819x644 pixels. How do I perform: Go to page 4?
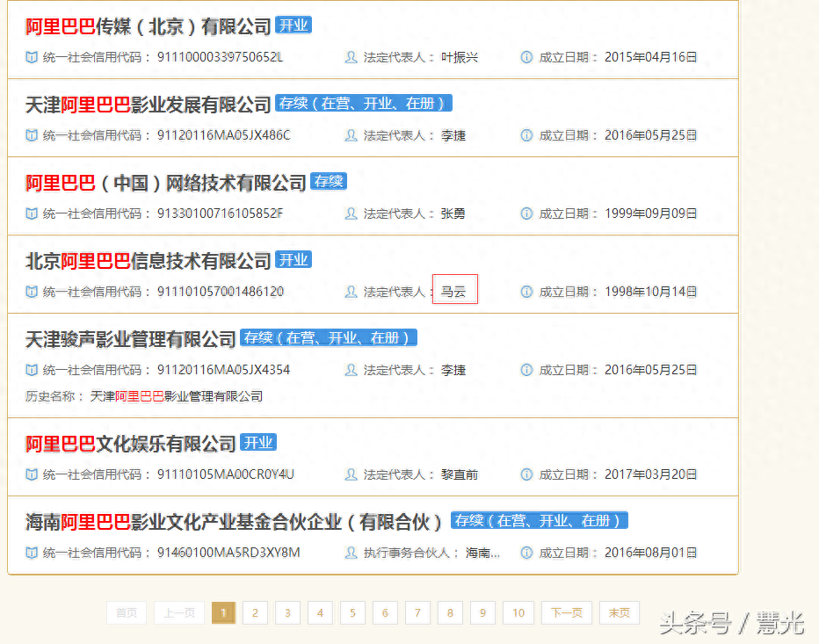(320, 612)
